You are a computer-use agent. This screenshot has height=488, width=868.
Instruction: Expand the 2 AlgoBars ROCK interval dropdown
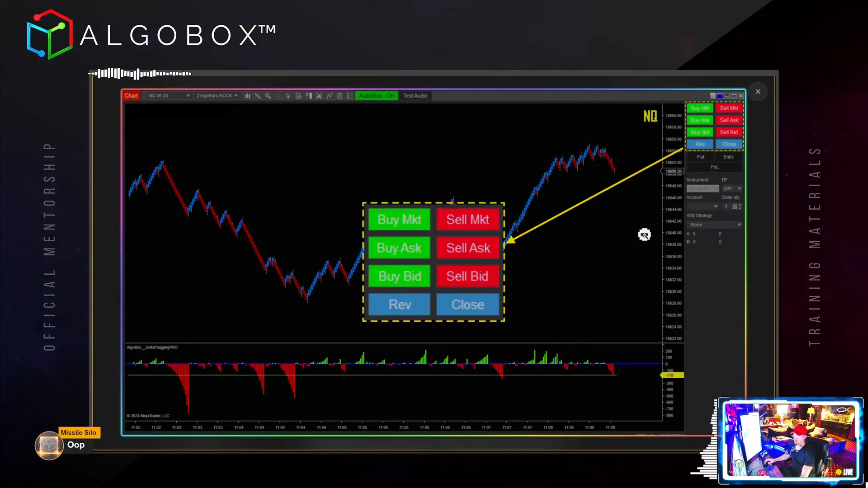point(217,96)
